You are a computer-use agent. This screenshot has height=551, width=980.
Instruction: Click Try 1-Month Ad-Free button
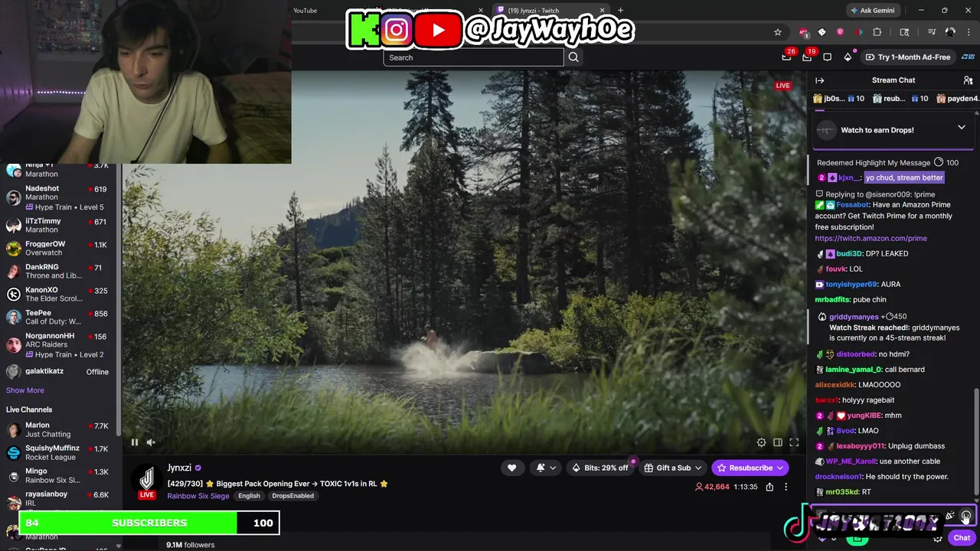click(x=908, y=57)
